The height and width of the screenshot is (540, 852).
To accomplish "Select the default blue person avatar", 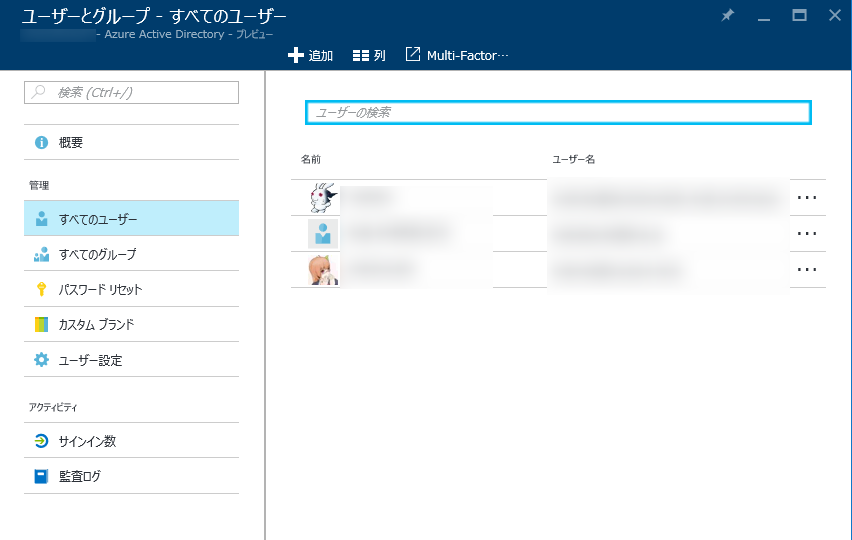I will click(x=323, y=234).
